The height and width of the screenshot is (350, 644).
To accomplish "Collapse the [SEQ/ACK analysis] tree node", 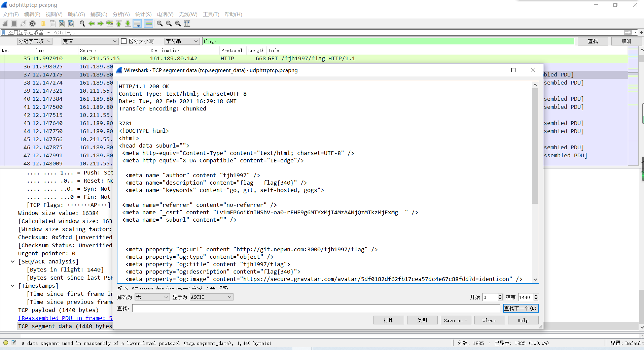I will click(12, 261).
